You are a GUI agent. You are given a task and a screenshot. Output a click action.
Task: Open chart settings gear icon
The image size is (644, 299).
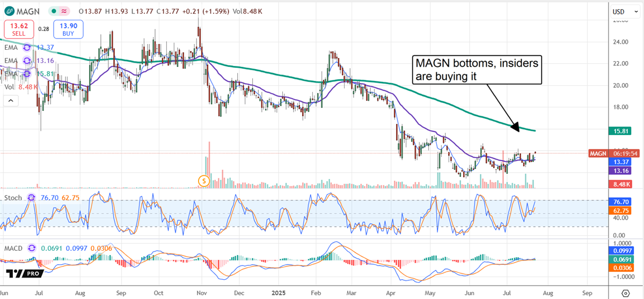[x=625, y=294]
